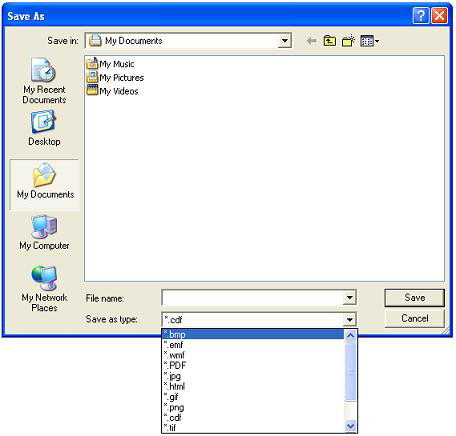Click the Save button
This screenshot has height=436, width=456.
pyautogui.click(x=414, y=298)
